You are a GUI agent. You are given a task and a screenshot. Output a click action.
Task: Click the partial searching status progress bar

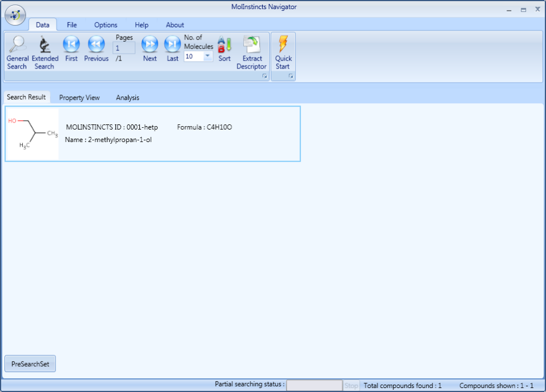(x=314, y=385)
